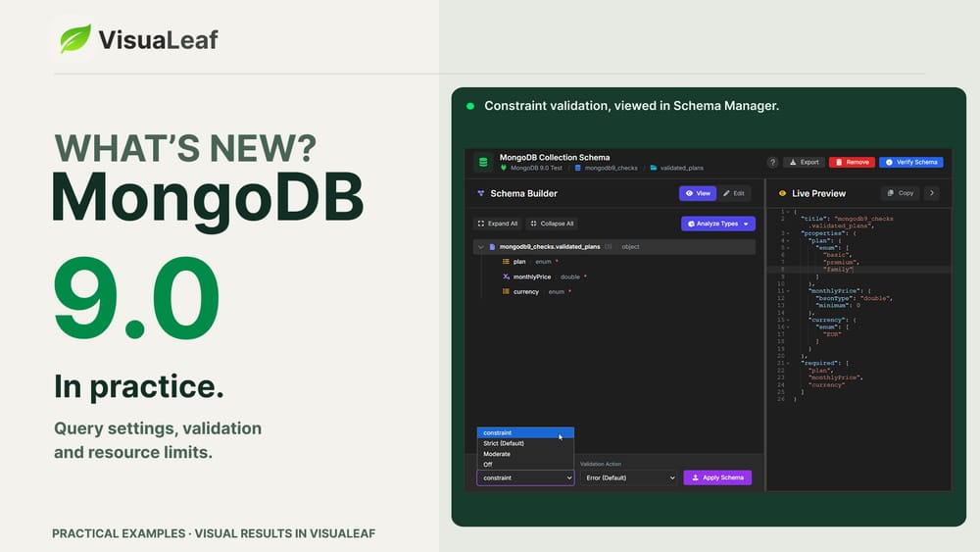
Task: Choose Moderate validation level
Action: 525,454
